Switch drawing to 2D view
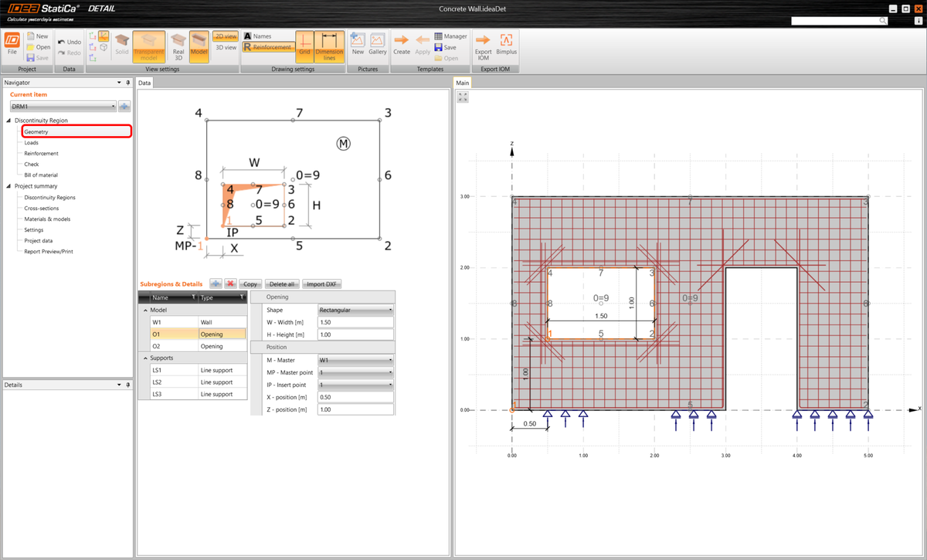This screenshot has width=927, height=560. [x=225, y=35]
